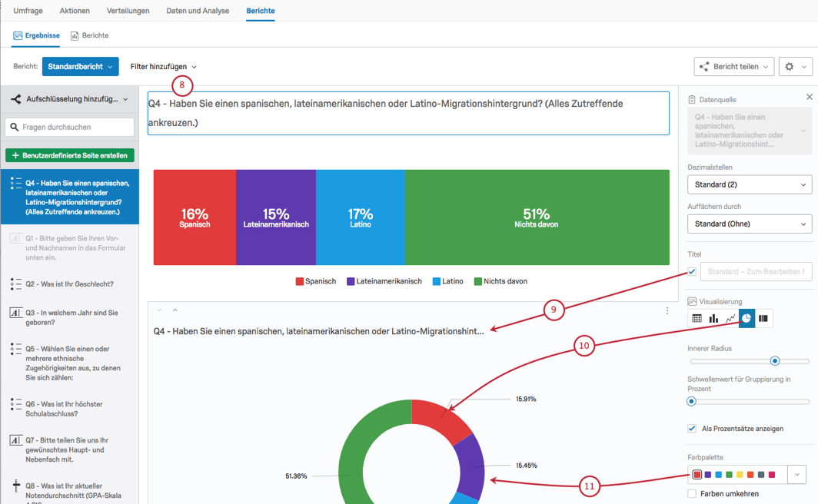Viewport: 818px width, 504px height.
Task: Toggle the Spanisch legend entry
Action: [x=316, y=281]
